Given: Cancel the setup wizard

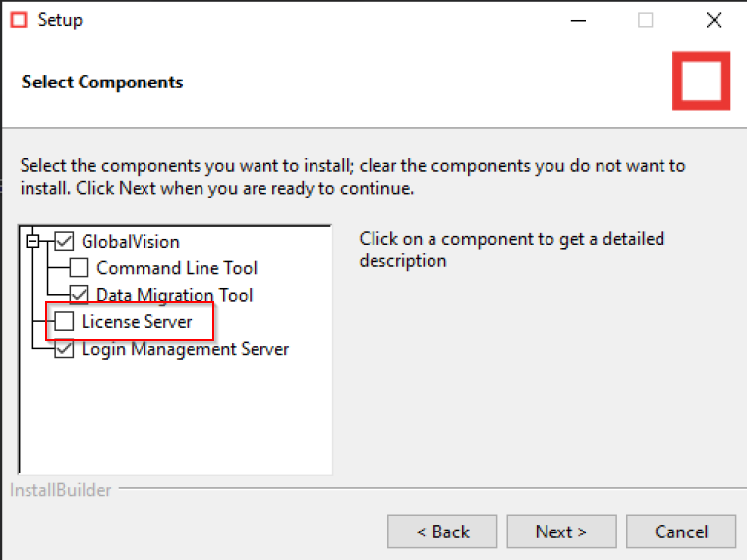Looking at the screenshot, I should 680,532.
